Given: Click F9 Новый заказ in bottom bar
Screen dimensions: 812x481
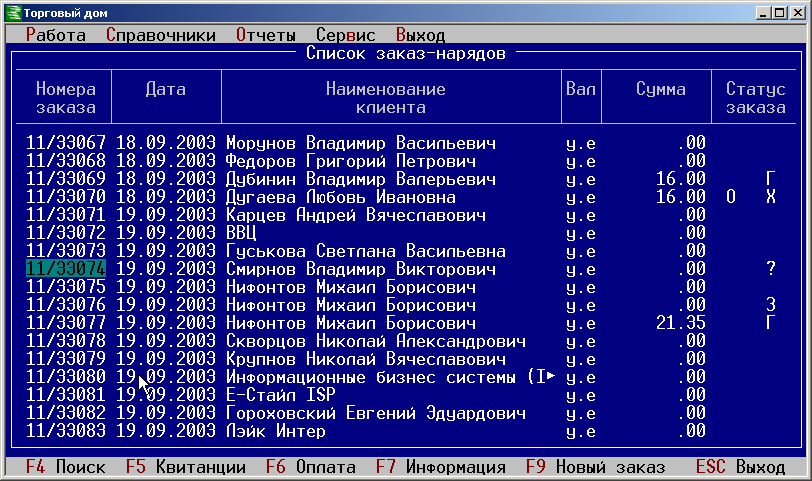Looking at the screenshot, I should pos(596,467).
